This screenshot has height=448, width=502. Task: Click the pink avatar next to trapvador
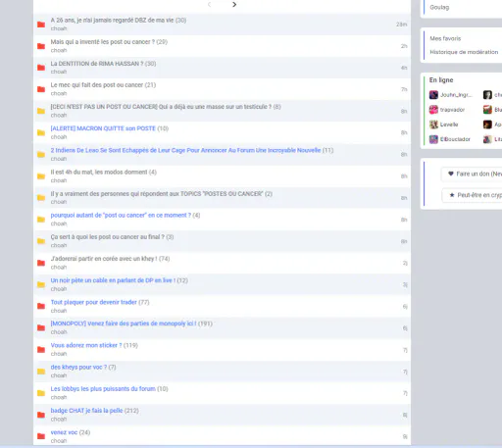(433, 110)
